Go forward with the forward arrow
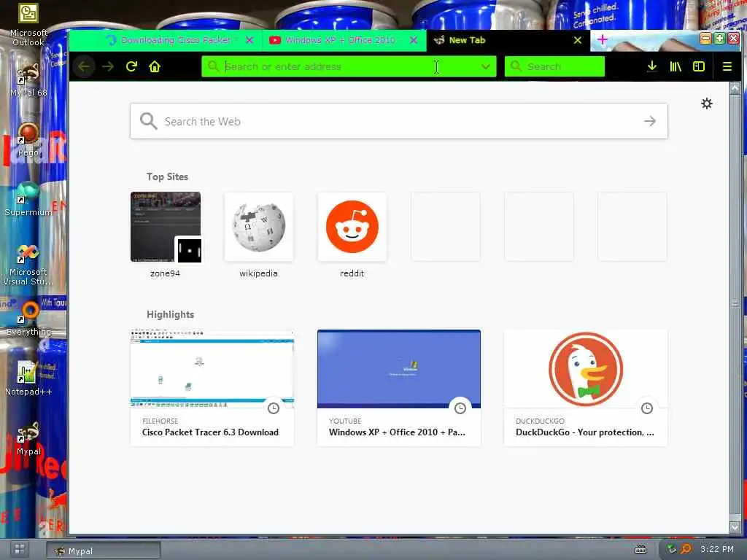747x560 pixels. [108, 66]
